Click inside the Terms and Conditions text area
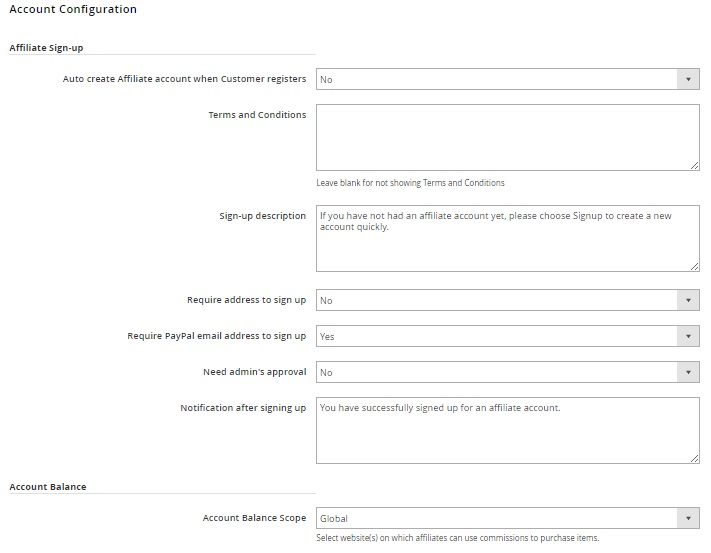 [x=507, y=137]
